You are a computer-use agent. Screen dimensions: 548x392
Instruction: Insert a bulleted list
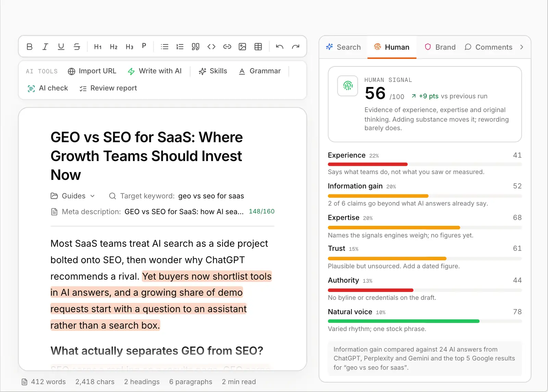tap(165, 47)
